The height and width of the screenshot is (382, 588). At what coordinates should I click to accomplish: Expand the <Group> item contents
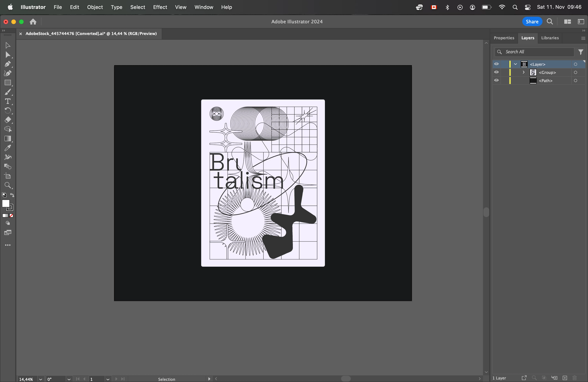point(523,72)
